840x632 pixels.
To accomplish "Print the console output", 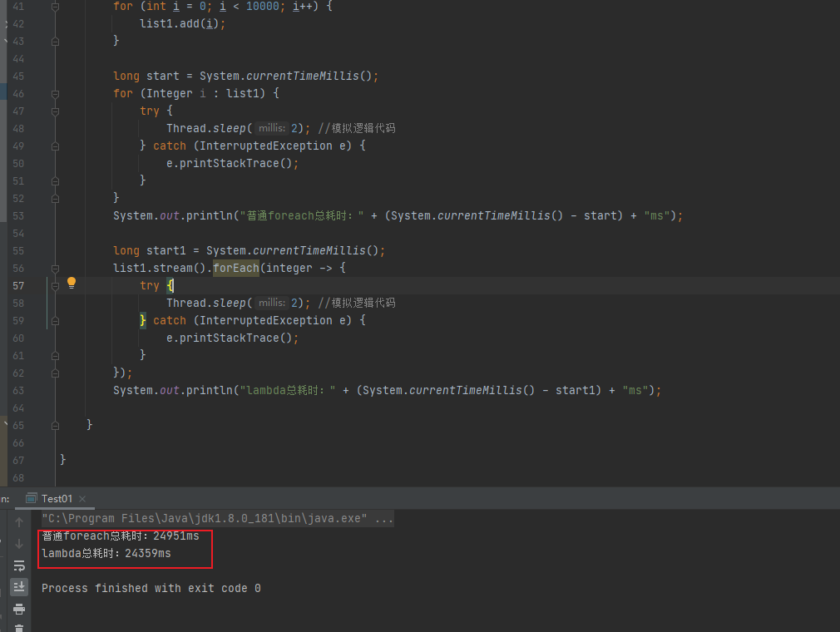I will pyautogui.click(x=18, y=610).
